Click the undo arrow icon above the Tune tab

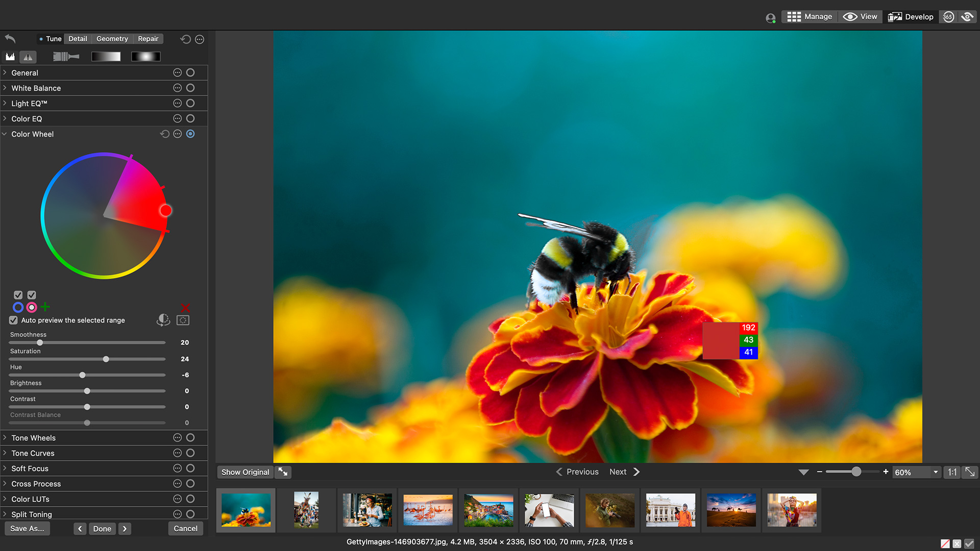[x=10, y=39]
